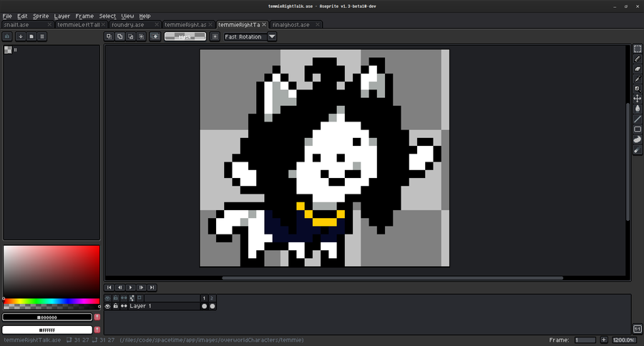Click the palette lock edit icon

tap(7, 36)
